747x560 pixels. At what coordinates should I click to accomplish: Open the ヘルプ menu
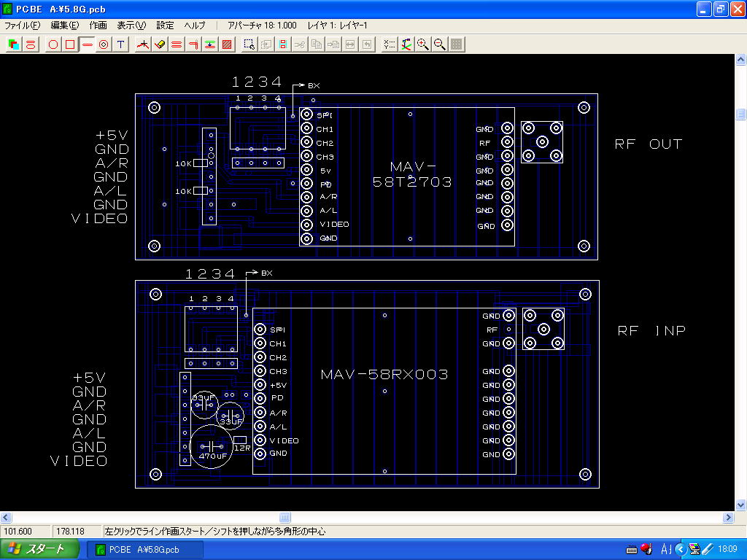(x=195, y=26)
